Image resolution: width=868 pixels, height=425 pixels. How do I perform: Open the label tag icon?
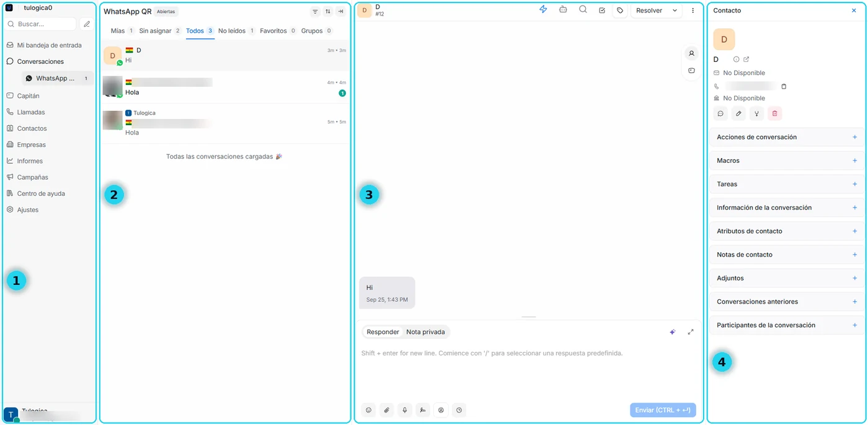tap(620, 11)
